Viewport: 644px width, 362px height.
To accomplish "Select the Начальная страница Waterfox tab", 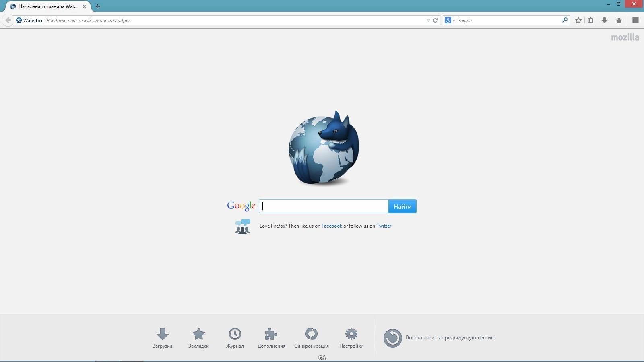I will tap(48, 6).
